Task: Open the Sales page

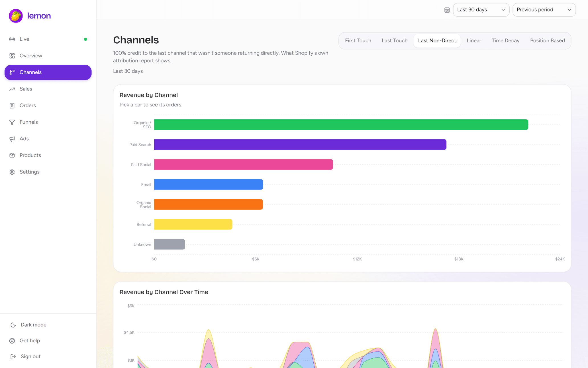Action: (x=48, y=89)
